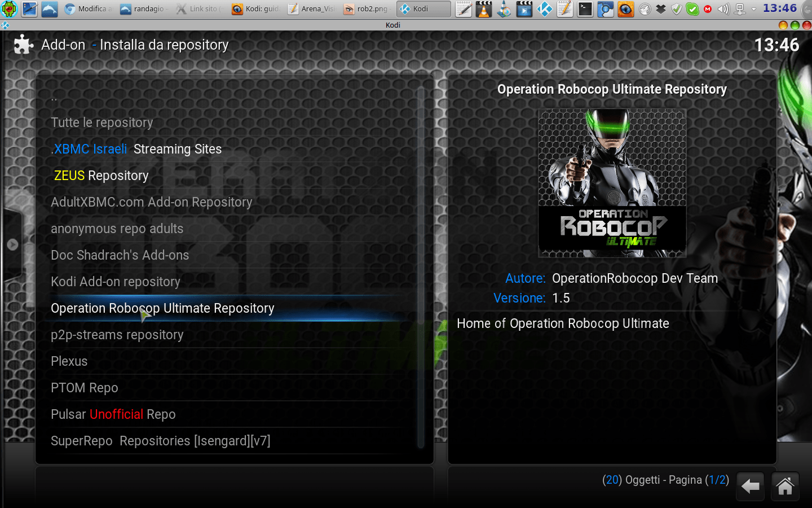Click the green maximize window button

point(795,25)
